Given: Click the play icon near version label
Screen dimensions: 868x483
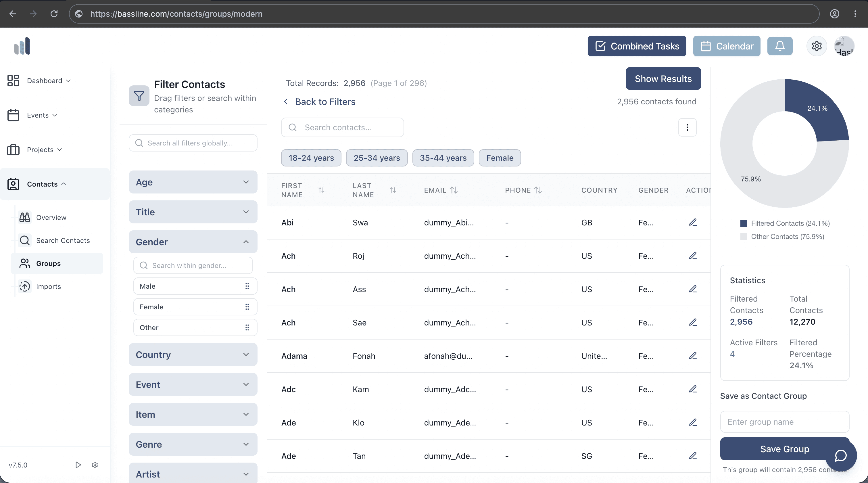Looking at the screenshot, I should click(78, 465).
